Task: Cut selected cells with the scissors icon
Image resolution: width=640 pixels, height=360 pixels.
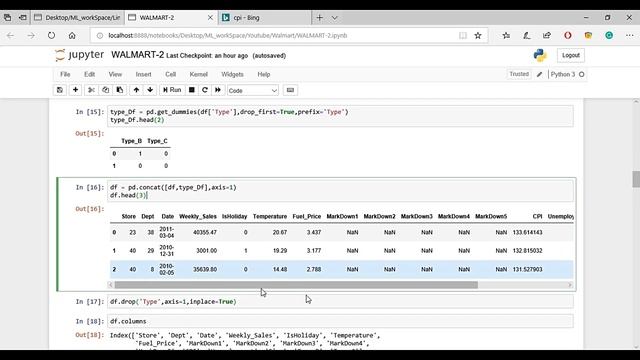Action: click(91, 90)
